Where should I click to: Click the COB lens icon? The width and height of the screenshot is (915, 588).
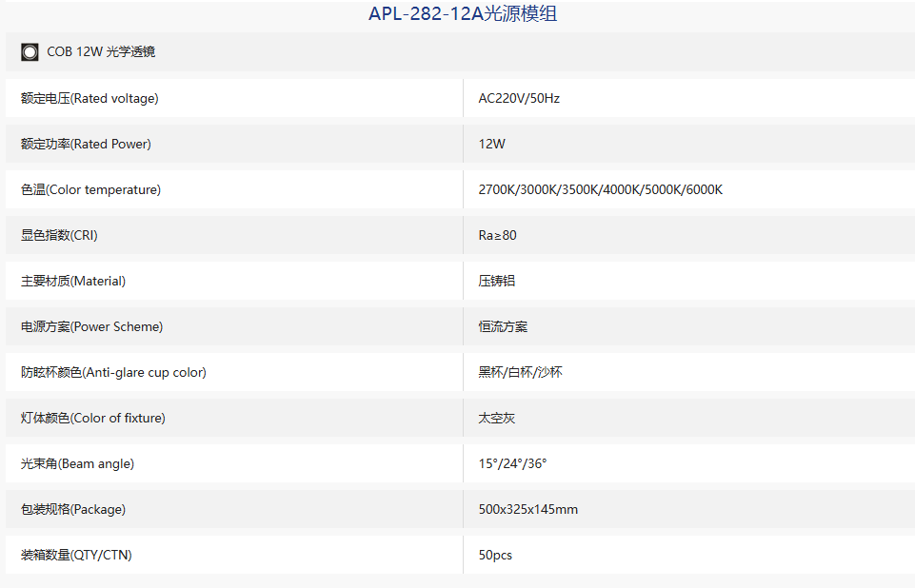click(x=30, y=52)
